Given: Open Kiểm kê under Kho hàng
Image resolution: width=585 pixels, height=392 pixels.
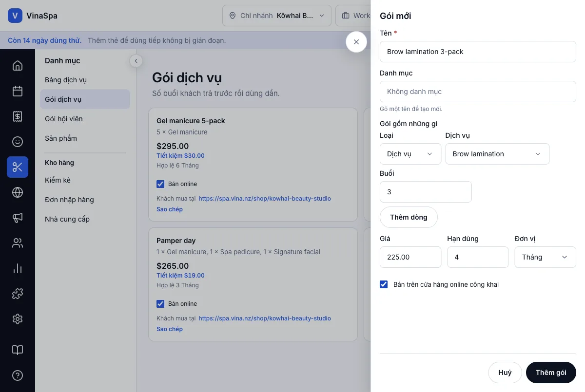Looking at the screenshot, I should (85, 180).
